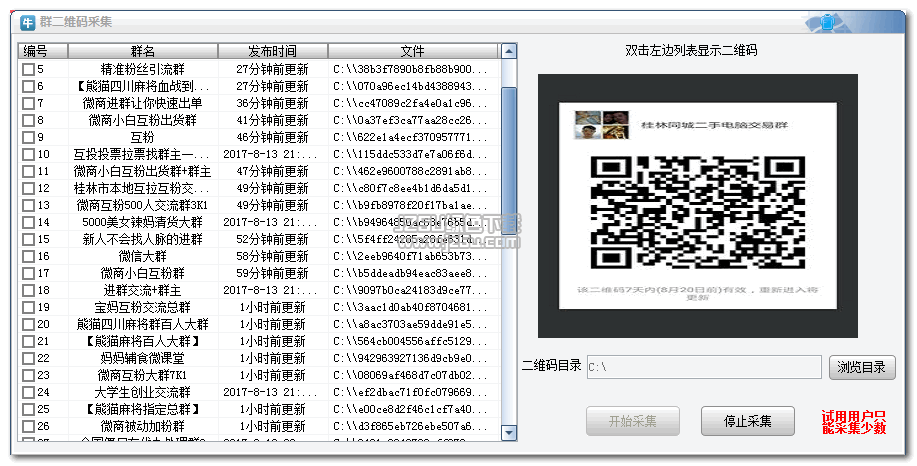Viewport: 917px width, 466px height.
Task: Click the red 试用用户只能采集少数 notice
Action: 854,422
